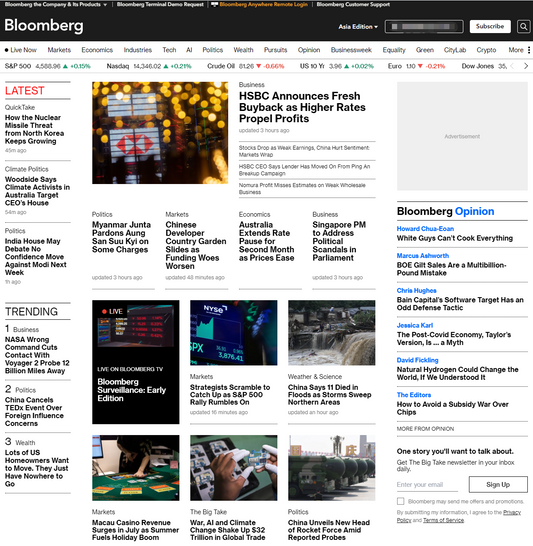Click the HSBC lead story image

click(x=160, y=133)
